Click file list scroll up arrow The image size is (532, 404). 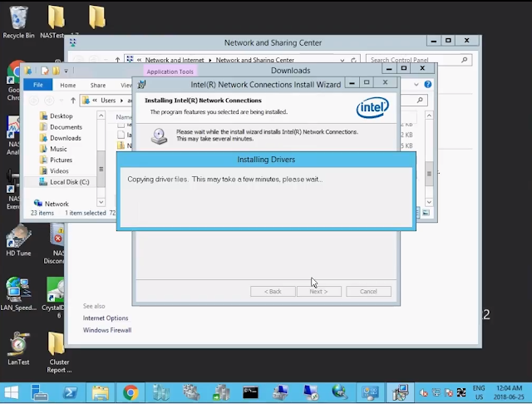[x=429, y=116]
